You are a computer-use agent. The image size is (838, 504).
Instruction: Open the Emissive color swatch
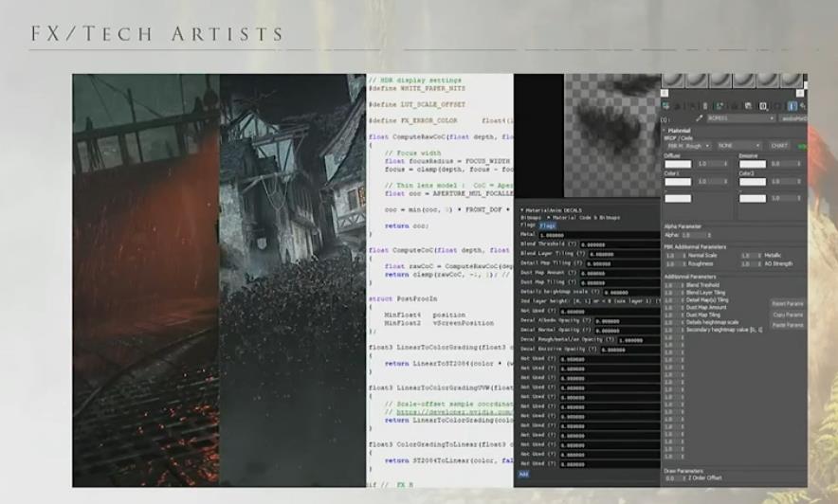[x=753, y=165]
